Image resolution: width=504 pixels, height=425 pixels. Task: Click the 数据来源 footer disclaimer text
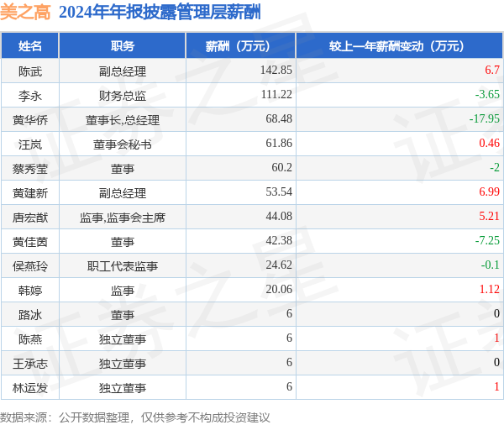click(135, 417)
